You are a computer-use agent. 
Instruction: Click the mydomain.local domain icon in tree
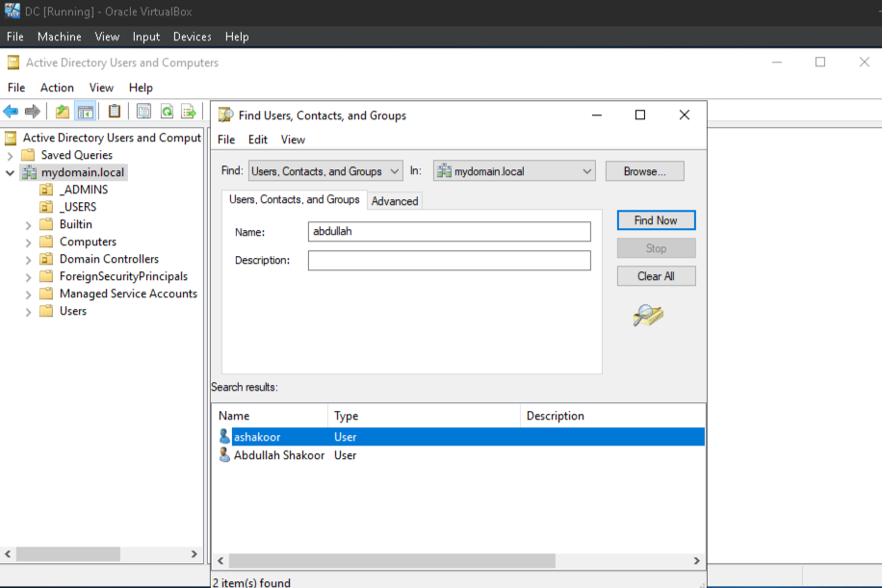pos(29,172)
